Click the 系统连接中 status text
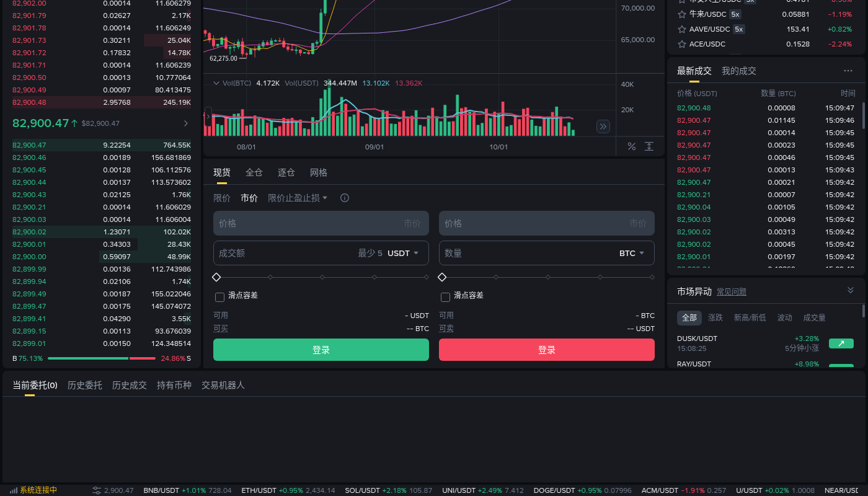This screenshot has width=868, height=496. coord(38,490)
